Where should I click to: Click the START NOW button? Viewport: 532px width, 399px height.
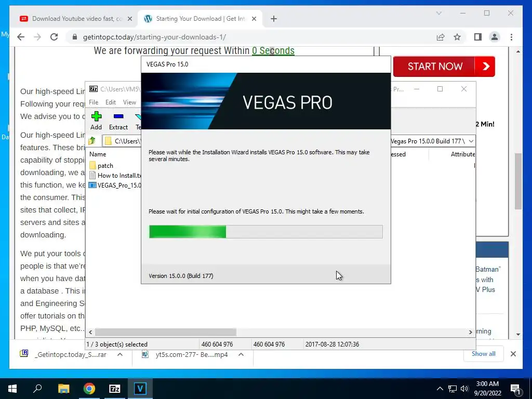pos(444,66)
